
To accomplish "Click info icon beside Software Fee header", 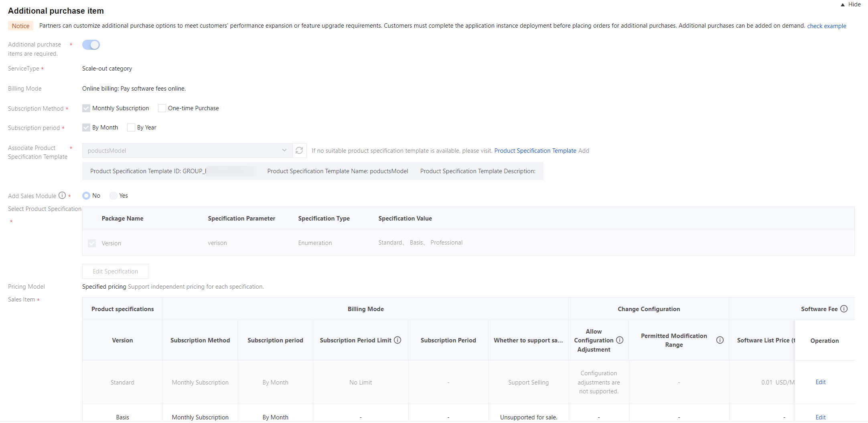I will 844,309.
